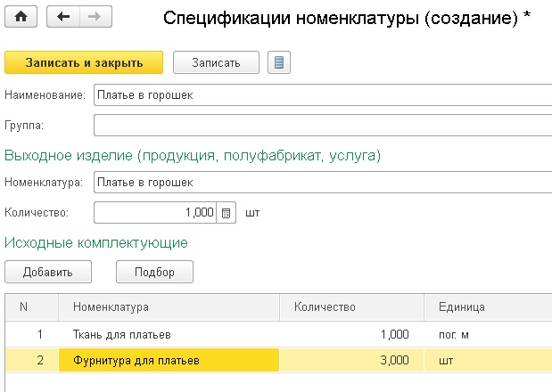Click the empty Группа field
The width and height of the screenshot is (552, 392).
click(x=323, y=125)
